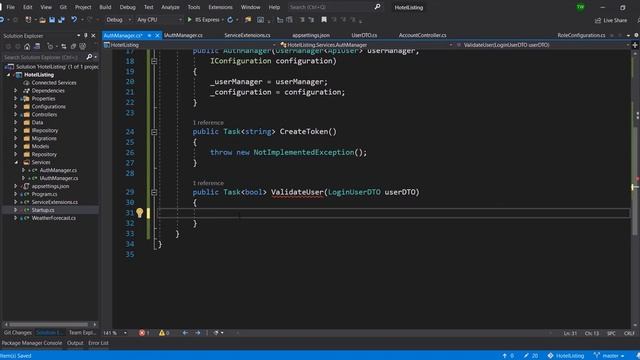Click the Save All toolbar icon
This screenshot has width=640, height=360.
61,20
